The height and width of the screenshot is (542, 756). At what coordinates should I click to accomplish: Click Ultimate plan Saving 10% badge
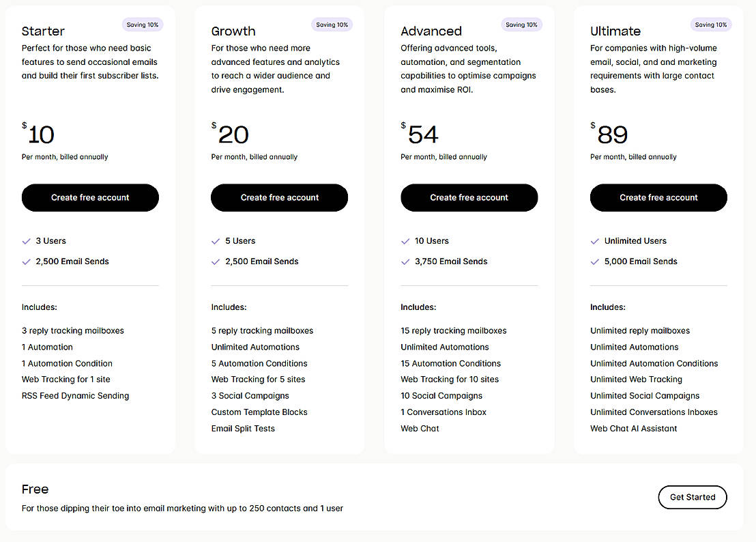[x=711, y=25]
